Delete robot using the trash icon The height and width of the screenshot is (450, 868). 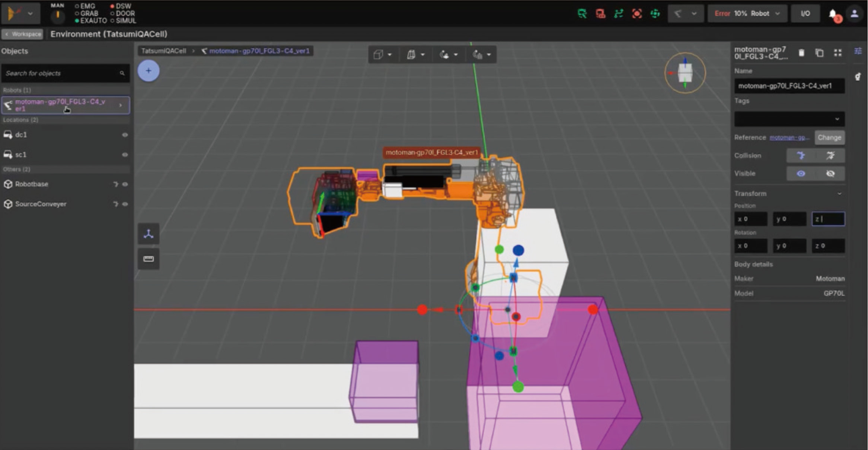[x=801, y=53]
